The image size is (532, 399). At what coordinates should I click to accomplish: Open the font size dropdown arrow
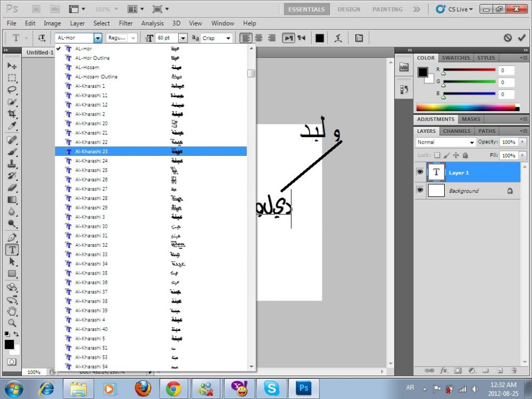tap(183, 38)
